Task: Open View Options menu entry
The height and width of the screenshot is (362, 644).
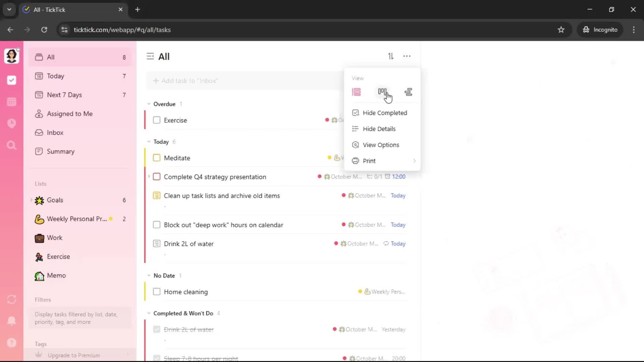Action: pyautogui.click(x=381, y=145)
